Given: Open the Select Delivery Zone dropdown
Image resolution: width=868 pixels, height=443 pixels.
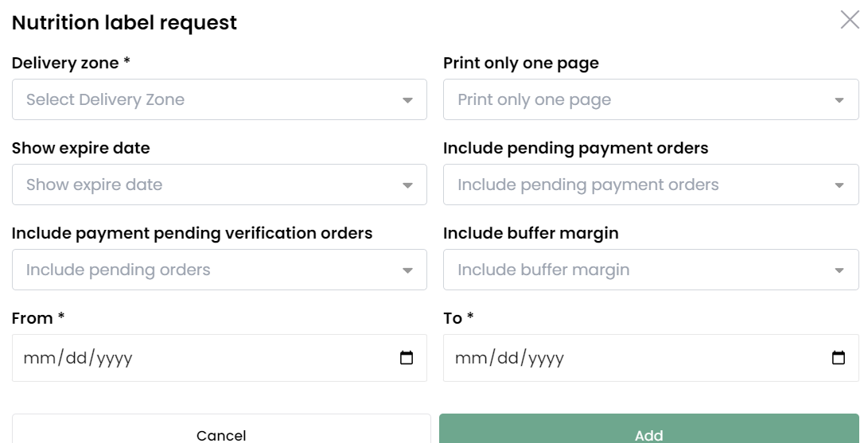Looking at the screenshot, I should point(220,99).
